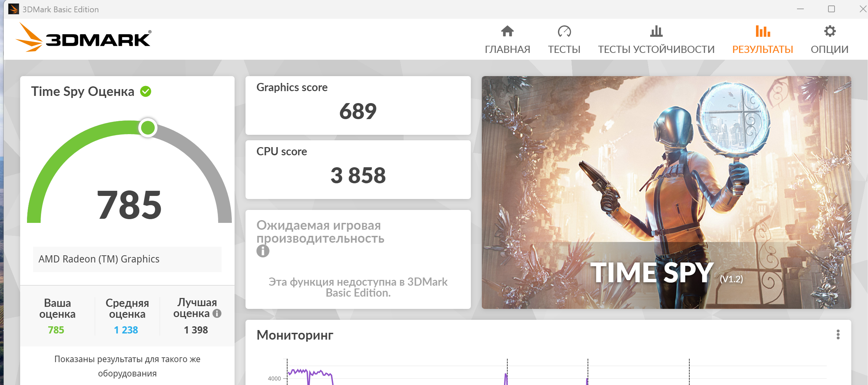Click the green gauge indicator knob
This screenshot has width=868, height=385.
tap(148, 128)
